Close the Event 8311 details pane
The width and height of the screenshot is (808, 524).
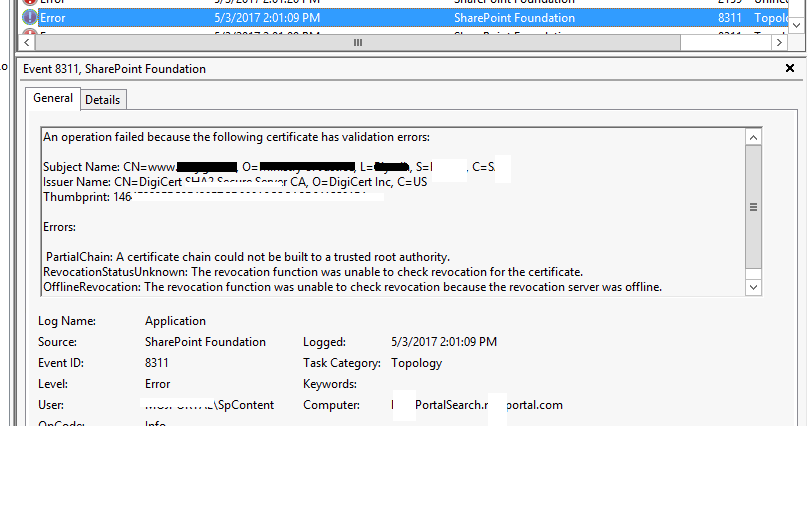coord(790,69)
